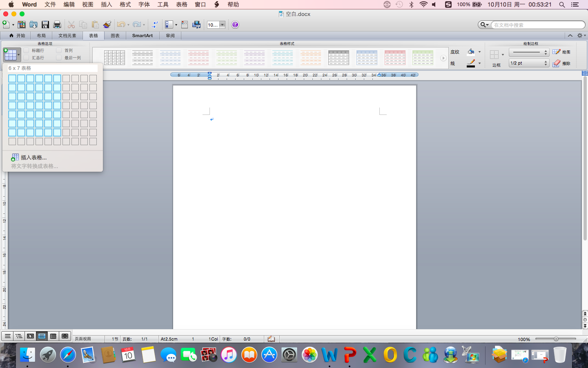Check the 首列 option
Viewport: 588px width, 368px height.
tap(59, 51)
